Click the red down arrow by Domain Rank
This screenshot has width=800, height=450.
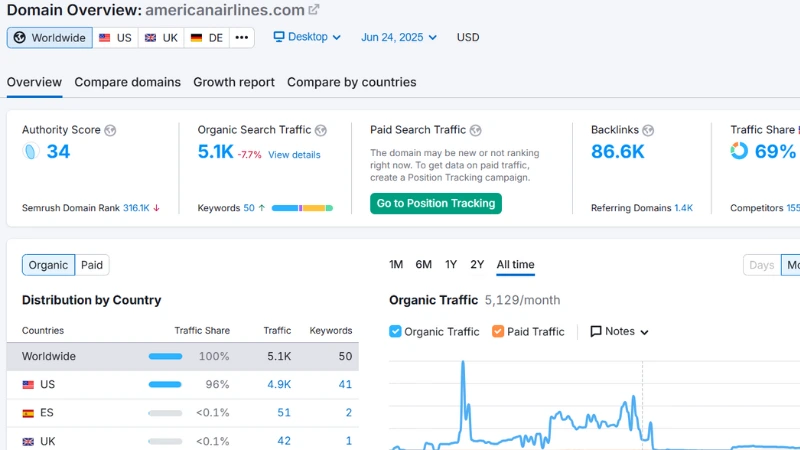tap(157, 208)
